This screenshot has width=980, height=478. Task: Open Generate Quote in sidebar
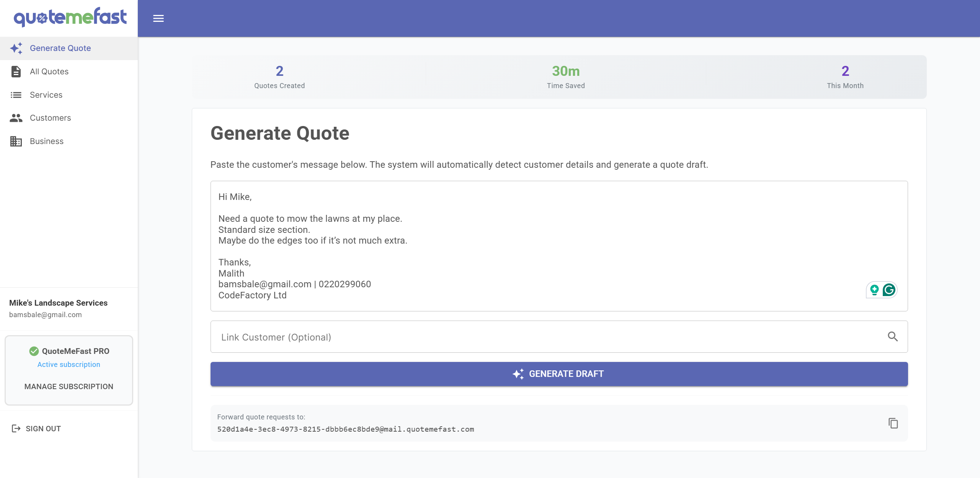click(x=69, y=48)
